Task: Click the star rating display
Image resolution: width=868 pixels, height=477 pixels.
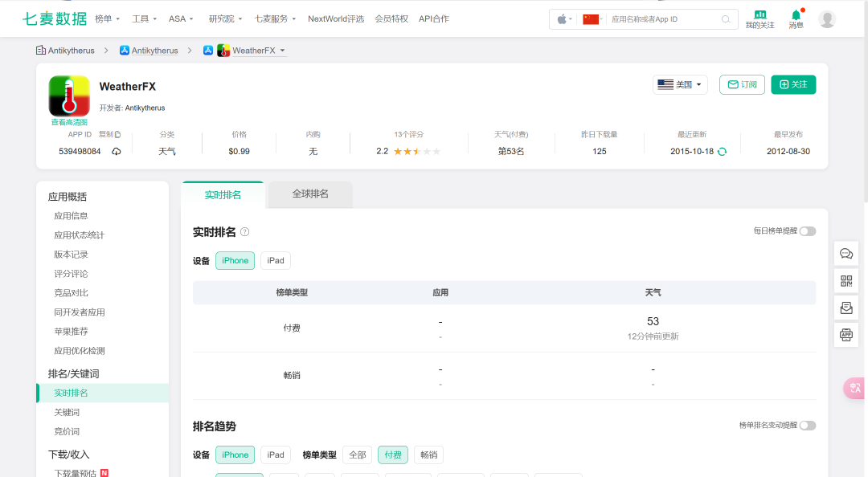Action: [417, 152]
